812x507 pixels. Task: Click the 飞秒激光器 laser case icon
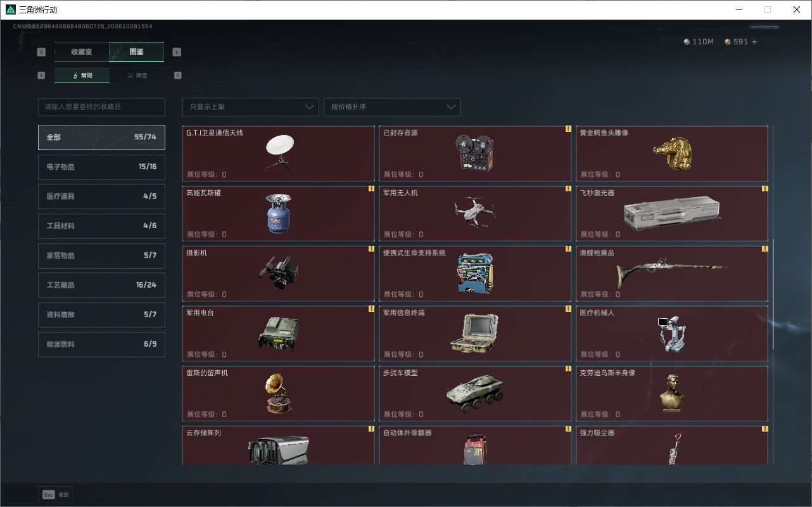(673, 214)
